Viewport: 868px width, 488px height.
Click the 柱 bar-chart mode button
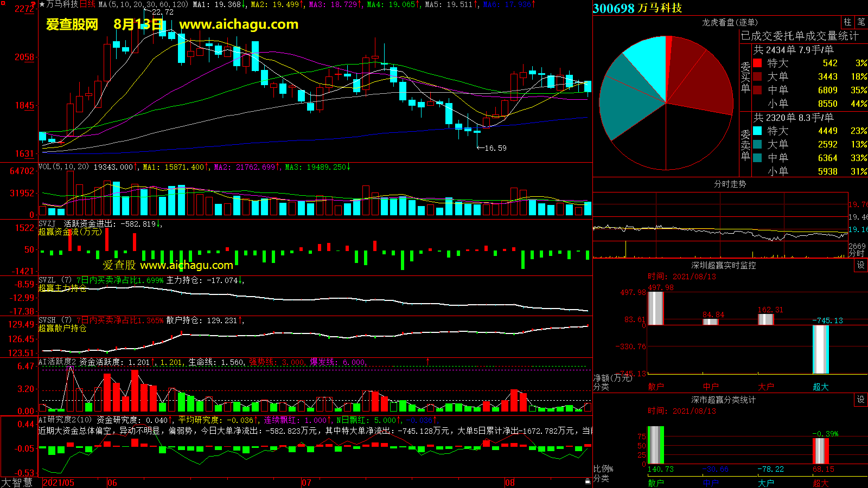[x=847, y=22]
